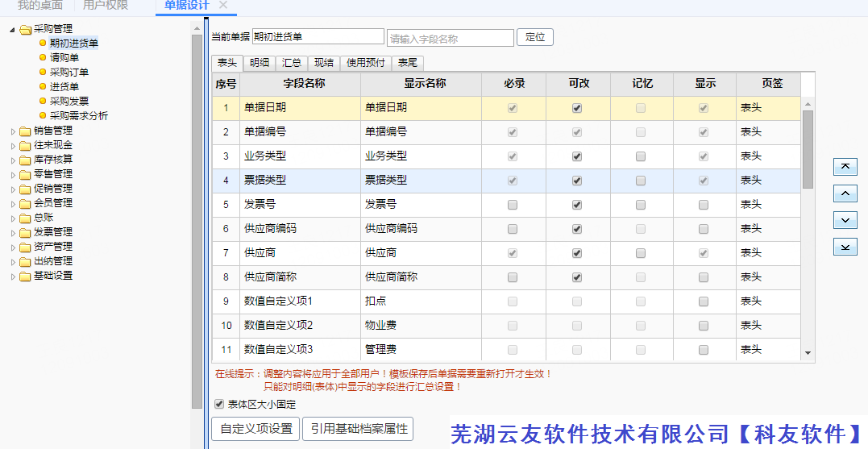Collapse the 采购管理 tree node

coord(13,29)
